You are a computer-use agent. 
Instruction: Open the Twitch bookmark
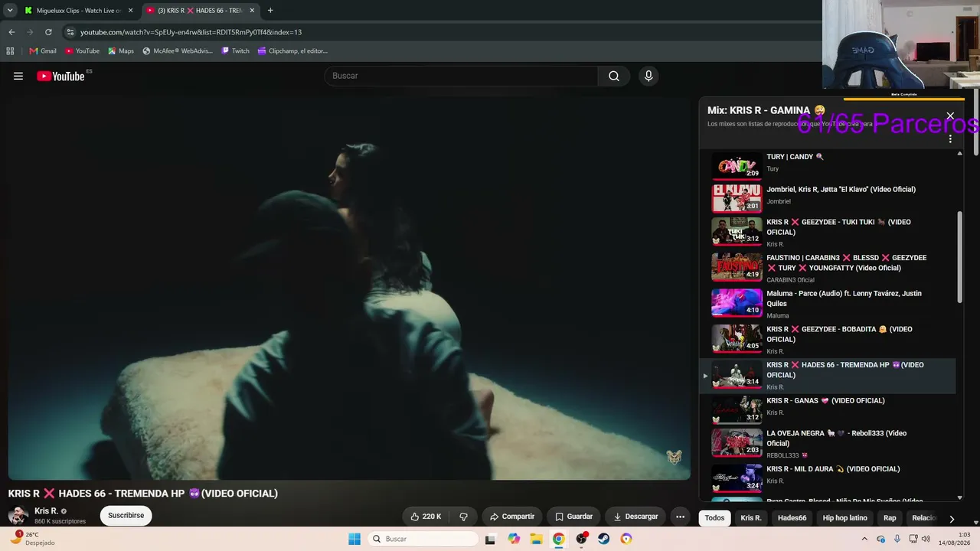(x=235, y=51)
